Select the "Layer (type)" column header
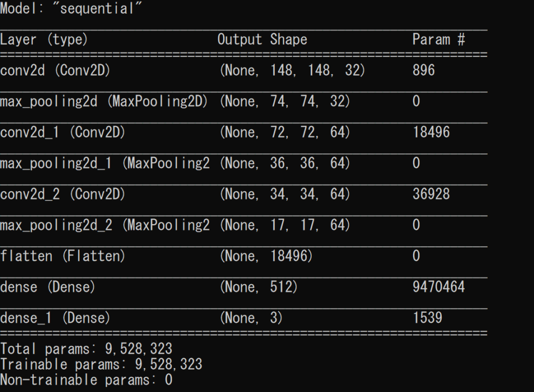This screenshot has width=534, height=392. [44, 40]
